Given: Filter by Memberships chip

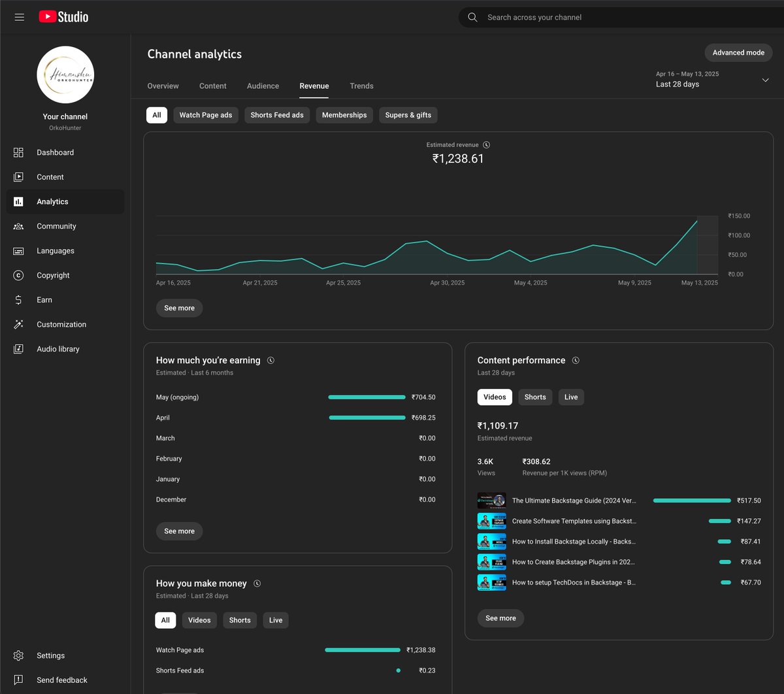Looking at the screenshot, I should pyautogui.click(x=344, y=115).
